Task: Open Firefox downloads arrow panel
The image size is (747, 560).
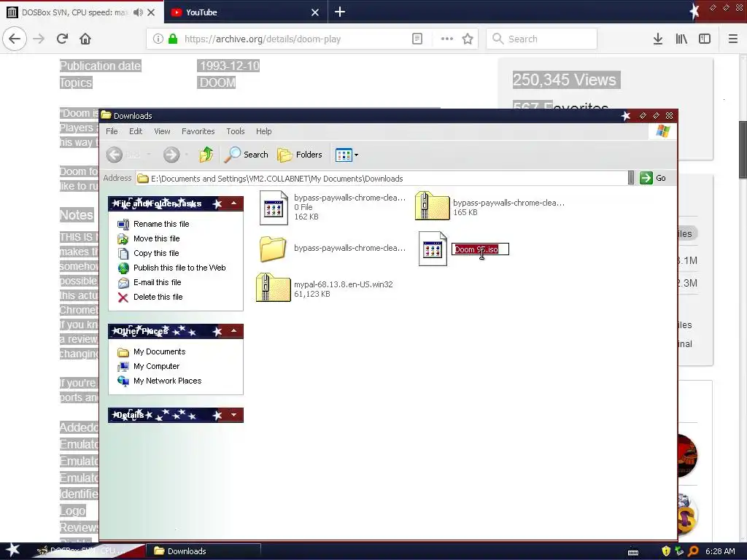Action: (x=657, y=39)
